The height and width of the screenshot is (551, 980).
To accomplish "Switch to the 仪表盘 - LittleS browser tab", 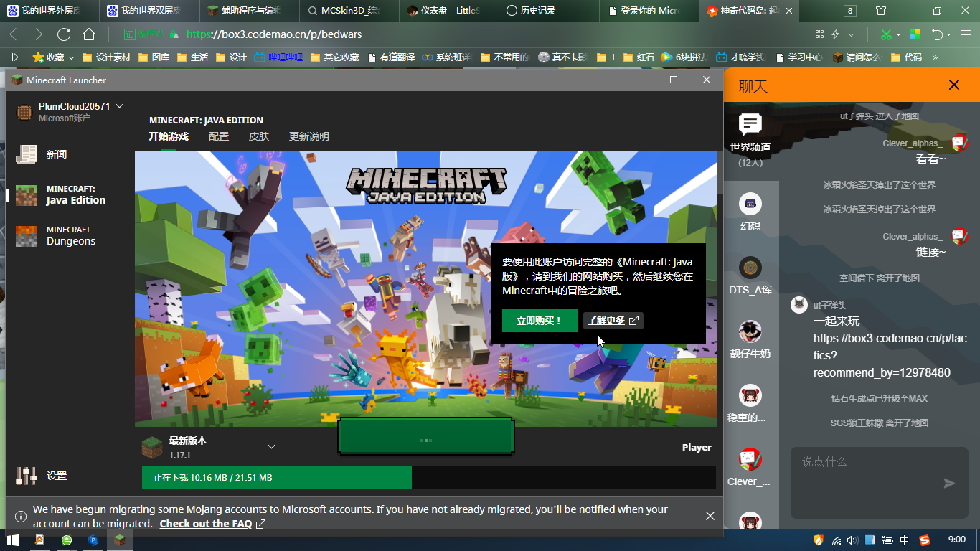I will [x=449, y=11].
